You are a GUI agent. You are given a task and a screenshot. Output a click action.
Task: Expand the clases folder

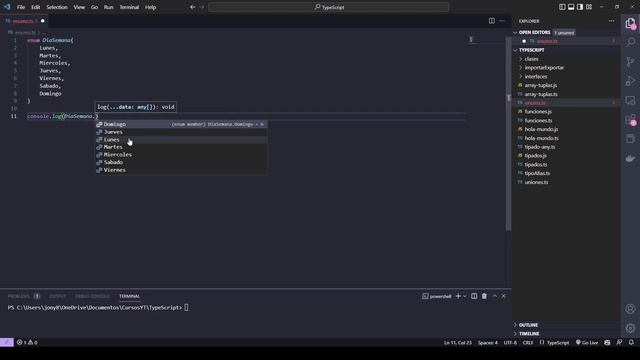[531, 59]
